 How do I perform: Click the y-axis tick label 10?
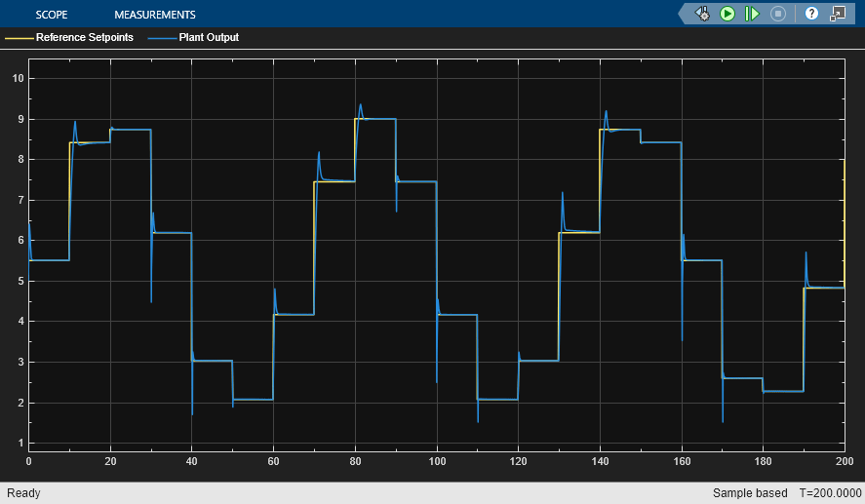coord(16,78)
